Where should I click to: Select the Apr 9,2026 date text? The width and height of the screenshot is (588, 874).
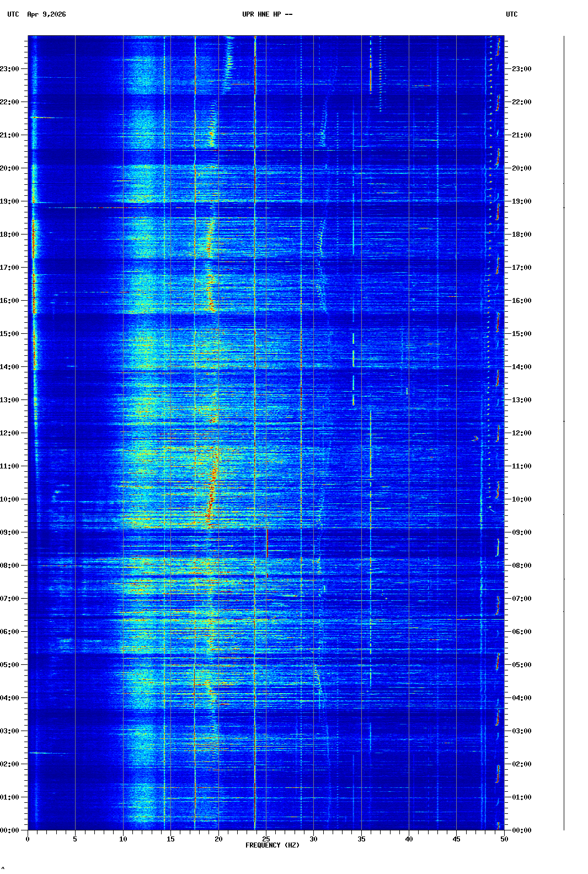46,14
